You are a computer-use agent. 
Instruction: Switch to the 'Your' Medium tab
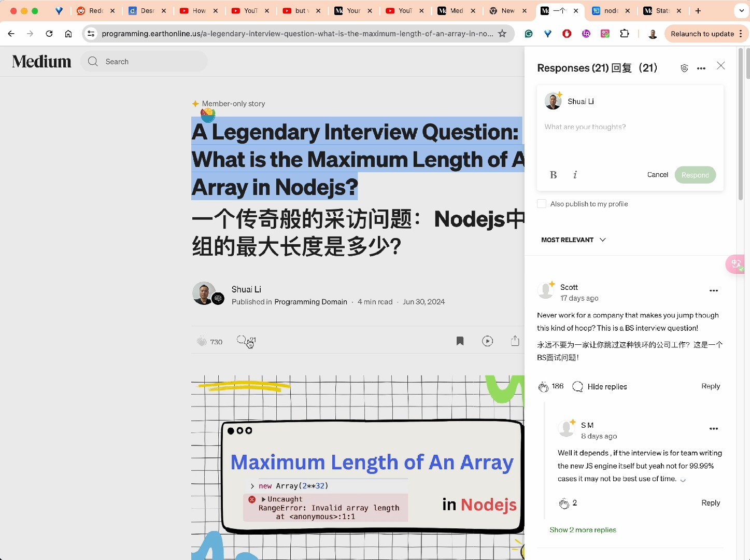click(x=353, y=10)
